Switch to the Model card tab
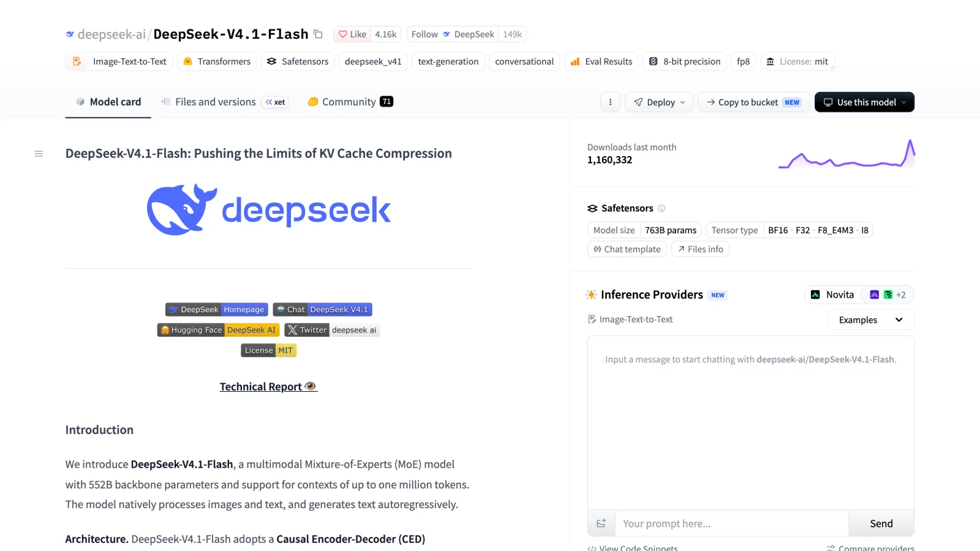The width and height of the screenshot is (980, 551). pyautogui.click(x=108, y=102)
